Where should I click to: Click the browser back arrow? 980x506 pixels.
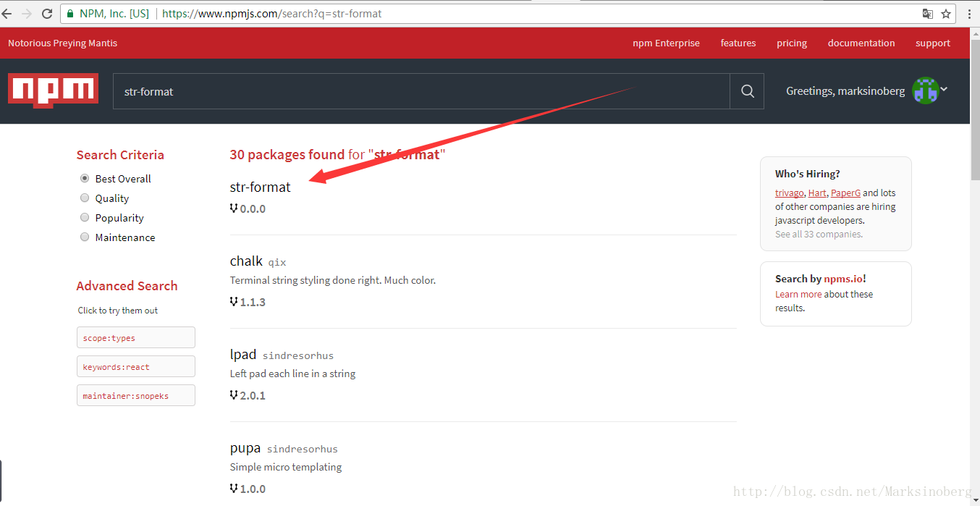[7, 14]
